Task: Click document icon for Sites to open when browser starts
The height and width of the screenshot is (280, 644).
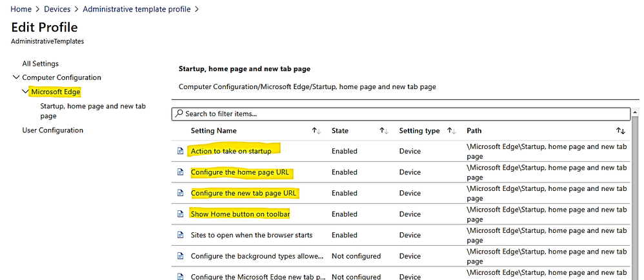Action: 180,235
